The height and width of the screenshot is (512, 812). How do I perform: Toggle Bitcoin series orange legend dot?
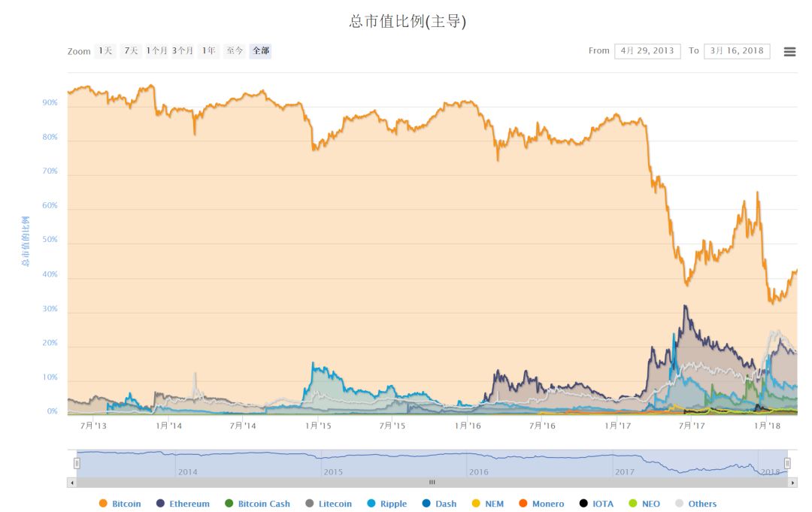[x=103, y=504]
